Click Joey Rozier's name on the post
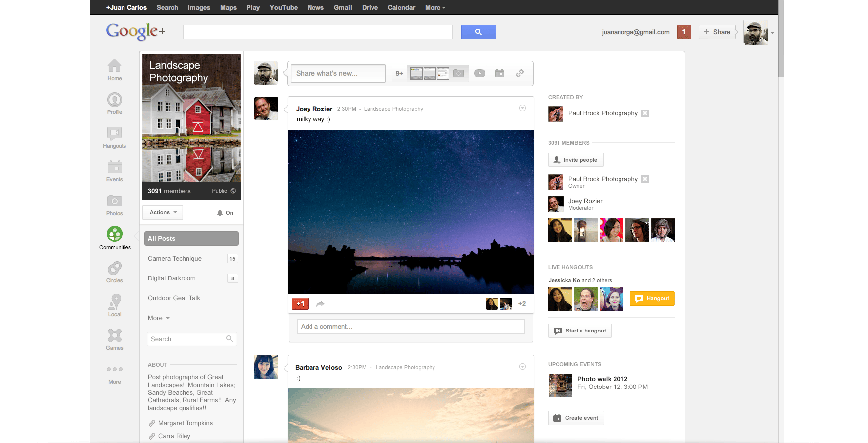This screenshot has width=868, height=443. click(314, 109)
